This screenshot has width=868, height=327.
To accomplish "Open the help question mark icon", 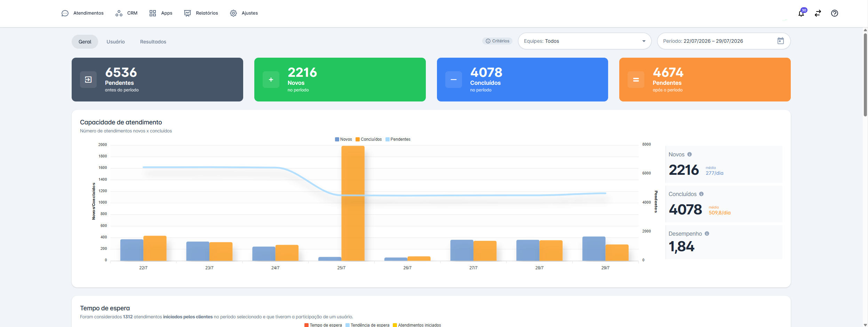I will click(835, 13).
